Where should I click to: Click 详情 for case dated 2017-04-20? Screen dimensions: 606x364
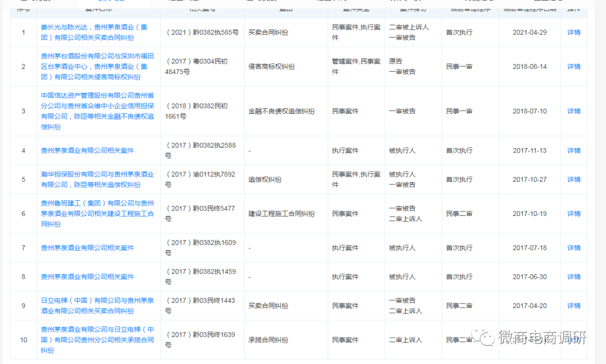pos(573,306)
